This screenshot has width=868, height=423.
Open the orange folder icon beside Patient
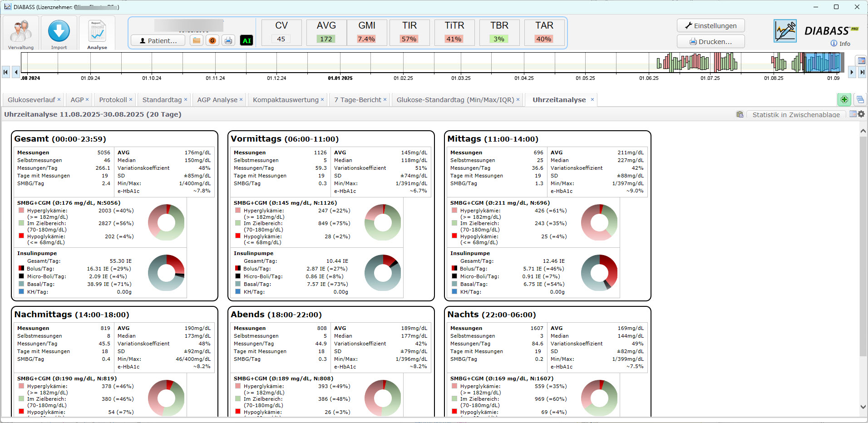197,40
